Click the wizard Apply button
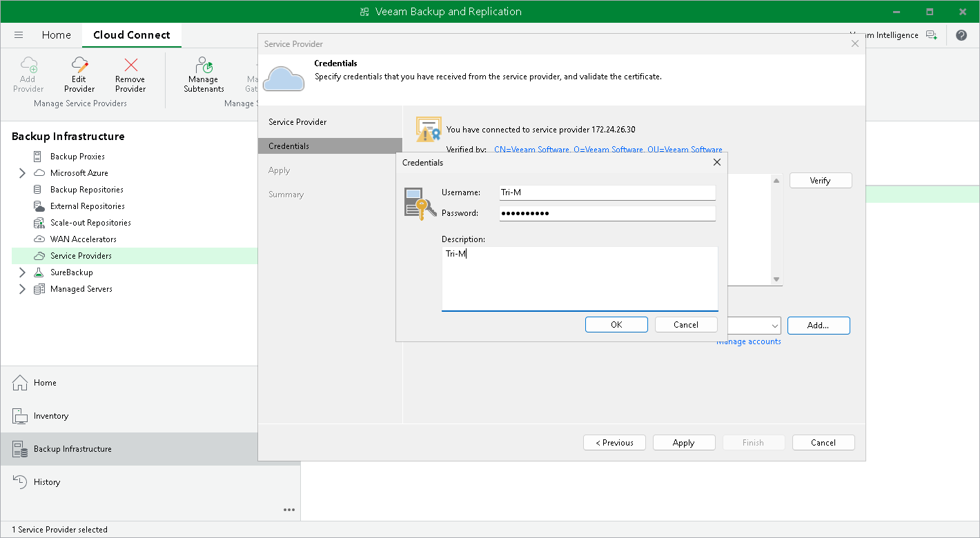This screenshot has width=980, height=538. (x=684, y=443)
